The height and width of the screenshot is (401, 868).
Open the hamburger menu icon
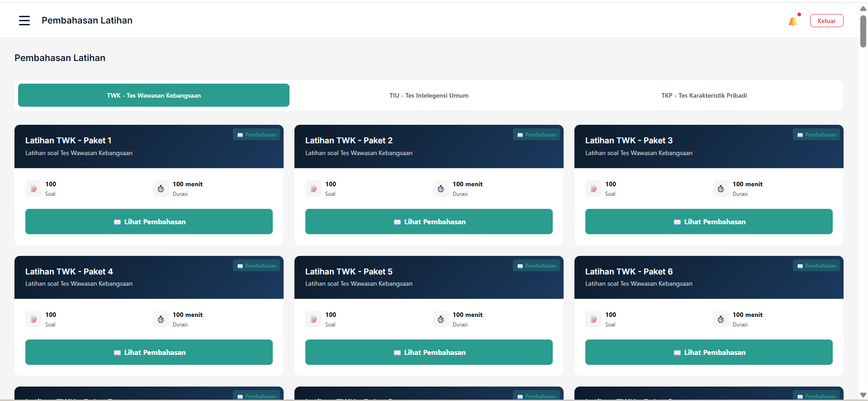pyautogui.click(x=24, y=20)
